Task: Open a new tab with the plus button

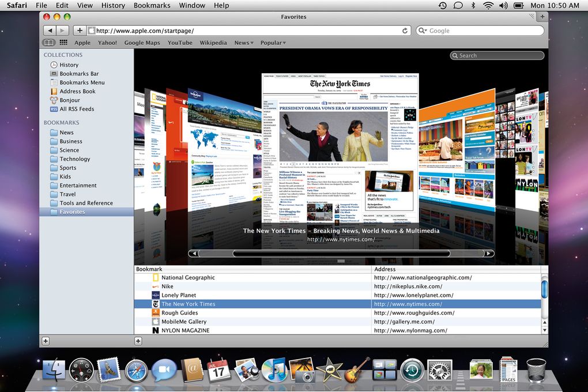Action: point(542,17)
